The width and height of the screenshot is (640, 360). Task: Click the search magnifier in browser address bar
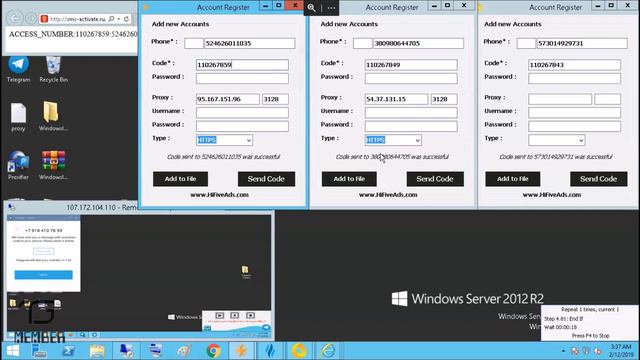click(111, 19)
